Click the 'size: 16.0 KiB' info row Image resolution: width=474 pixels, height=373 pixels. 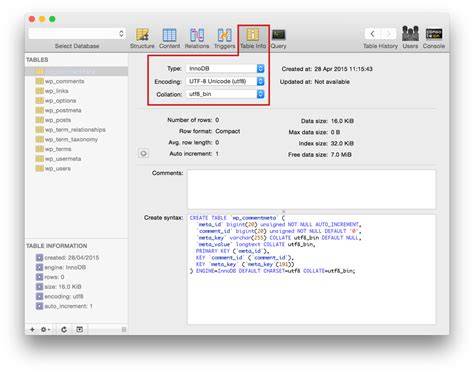[x=59, y=287]
